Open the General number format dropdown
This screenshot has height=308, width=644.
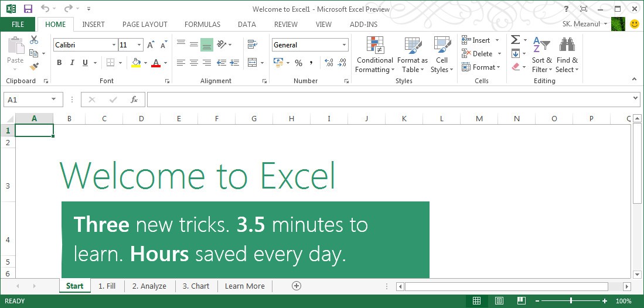point(344,45)
